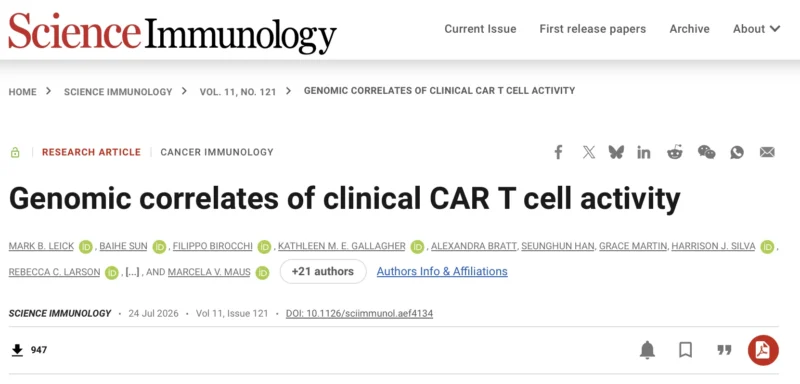Open the DOI link for the article
Screen dimensions: 800x384
[x=359, y=313]
